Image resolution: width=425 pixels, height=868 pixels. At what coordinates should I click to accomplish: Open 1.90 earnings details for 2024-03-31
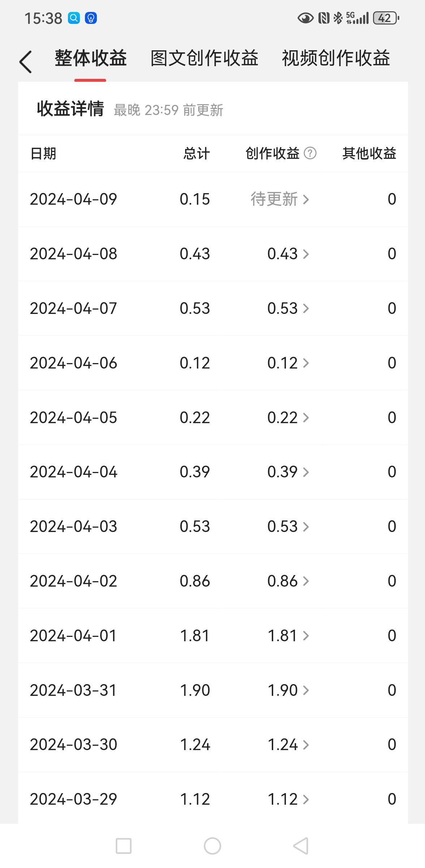tap(288, 690)
